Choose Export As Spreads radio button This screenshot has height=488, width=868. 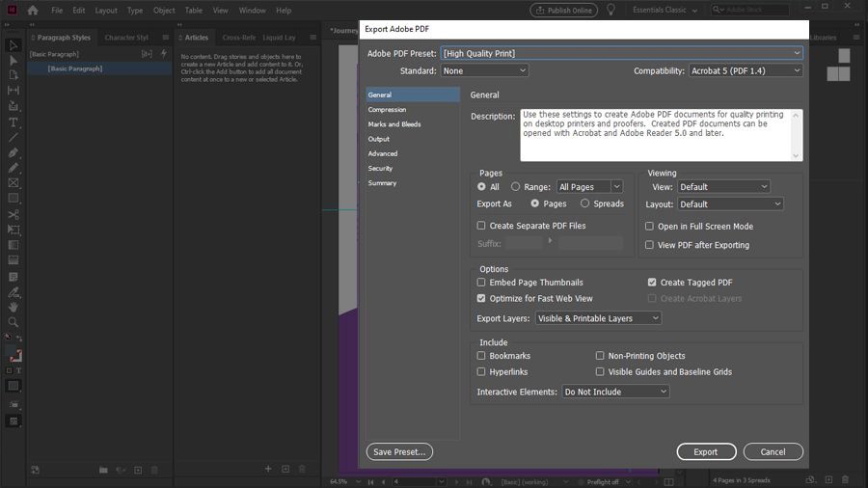(584, 203)
